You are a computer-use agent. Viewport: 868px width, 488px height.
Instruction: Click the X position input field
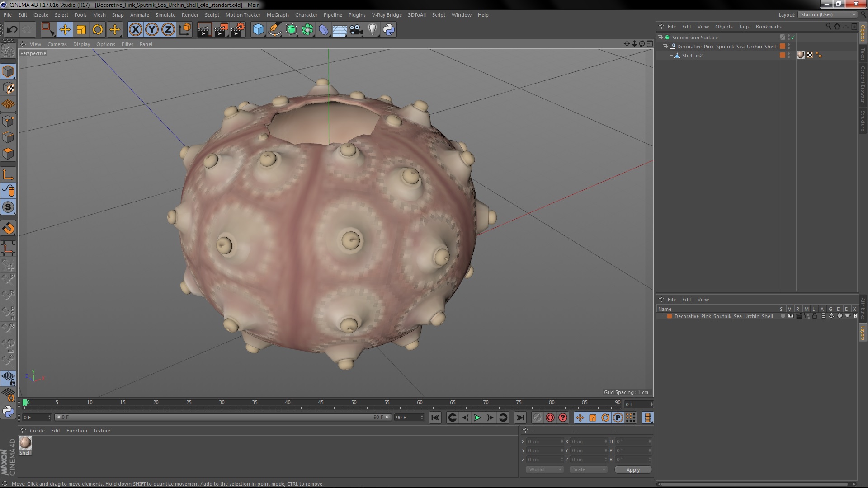545,441
